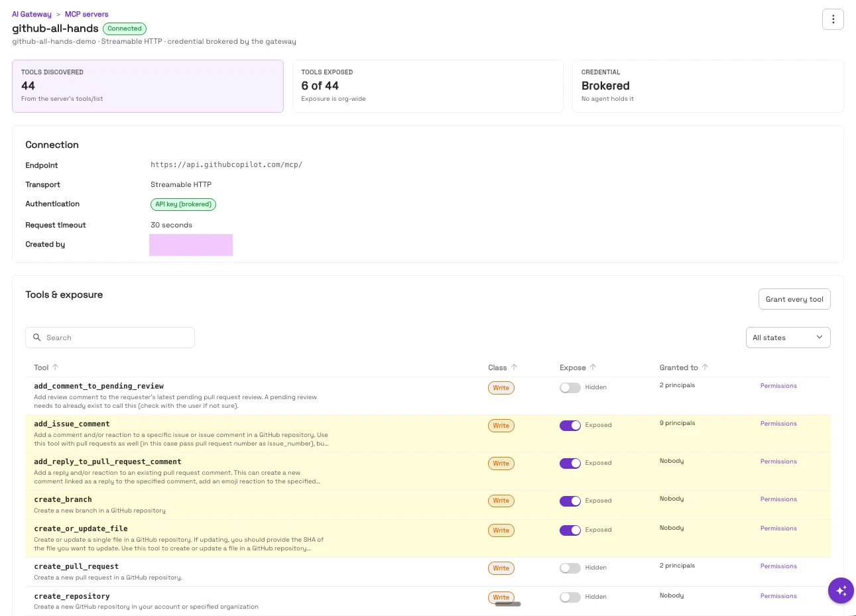Open the three-dot more options menu
The height and width of the screenshot is (616, 856).
coord(833,19)
